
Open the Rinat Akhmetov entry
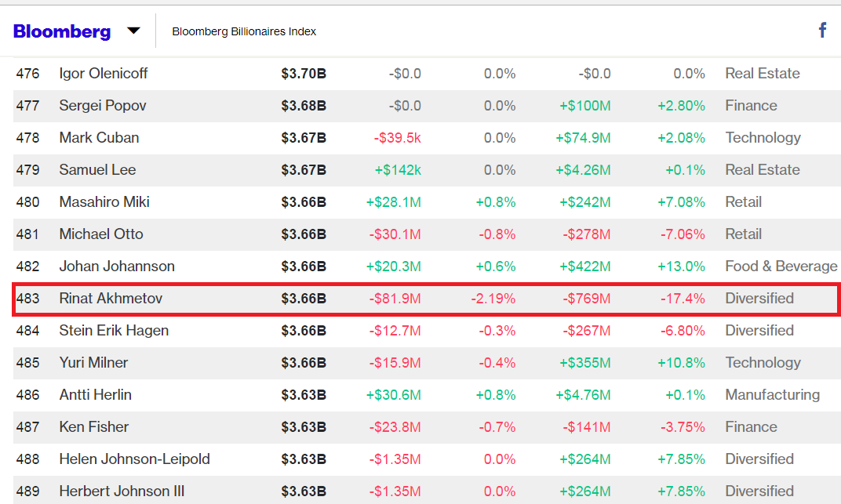(x=111, y=299)
